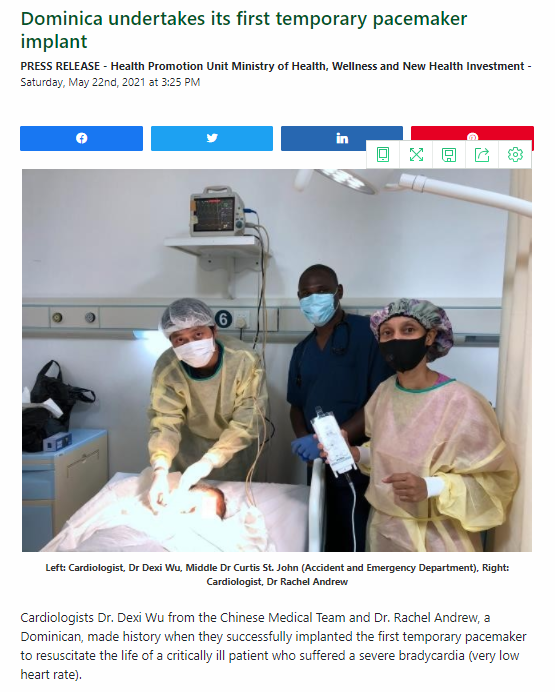Screen dimensions: 555x692
Task: Click the publication date Saturday, May 22nd, 2021
Action: (x=110, y=82)
